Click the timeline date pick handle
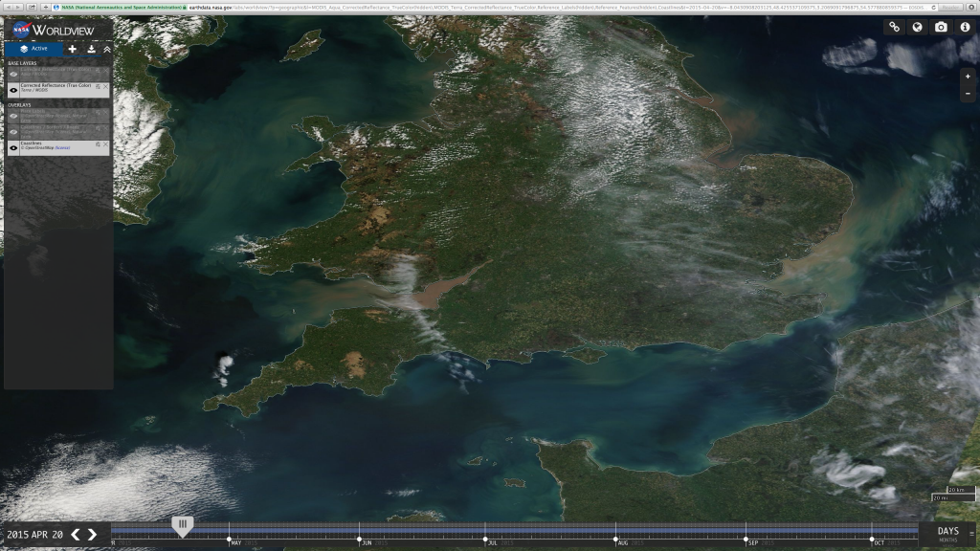This screenshot has height=551, width=980. [x=183, y=526]
